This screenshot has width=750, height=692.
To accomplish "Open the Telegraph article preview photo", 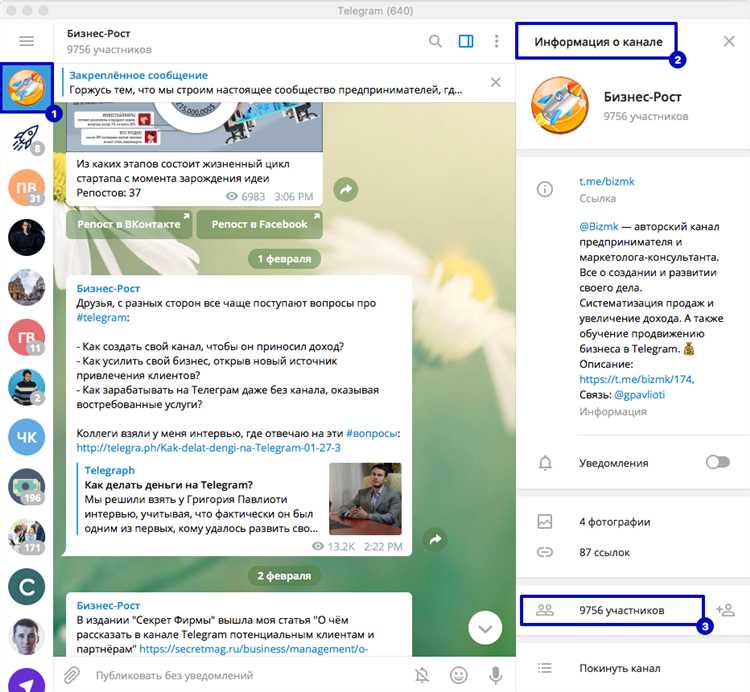I will coord(365,498).
